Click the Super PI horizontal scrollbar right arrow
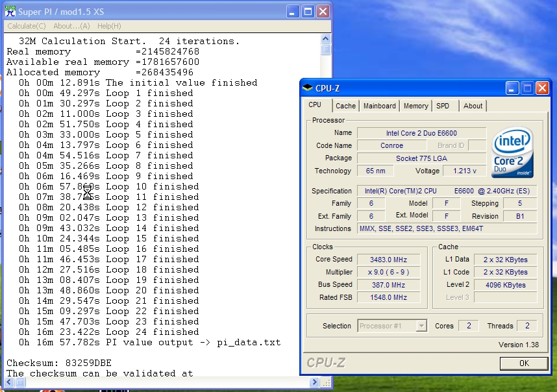The width and height of the screenshot is (557, 392). [314, 382]
